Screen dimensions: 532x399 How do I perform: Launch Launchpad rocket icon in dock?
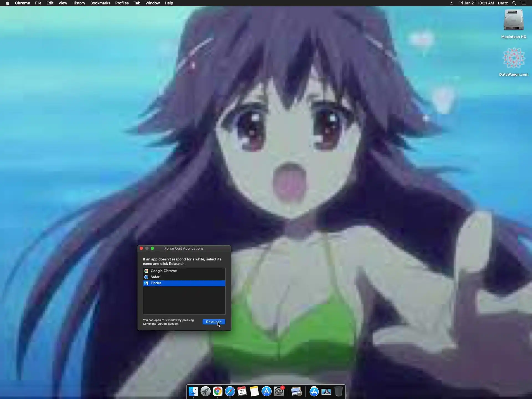tap(205, 391)
